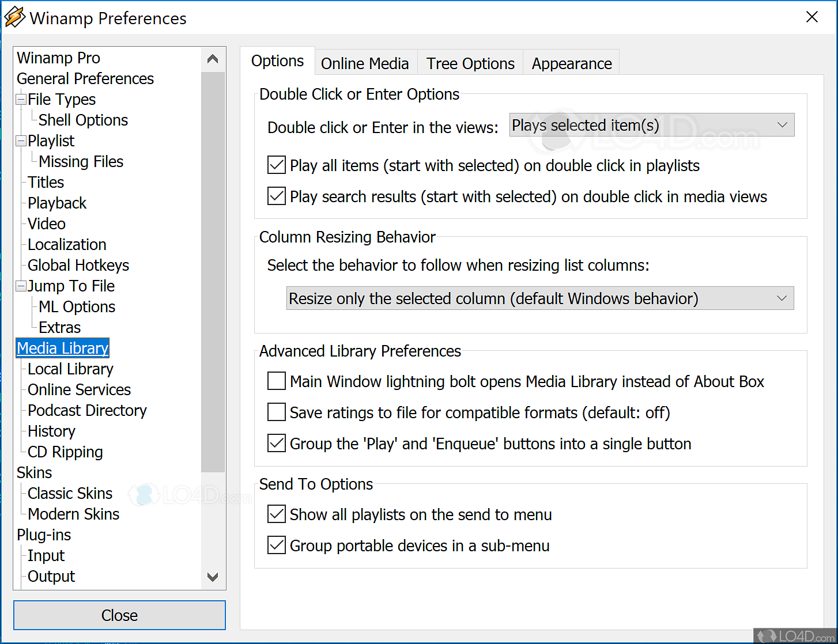
Task: Open the column resizing behavior dropdown
Action: coord(540,298)
